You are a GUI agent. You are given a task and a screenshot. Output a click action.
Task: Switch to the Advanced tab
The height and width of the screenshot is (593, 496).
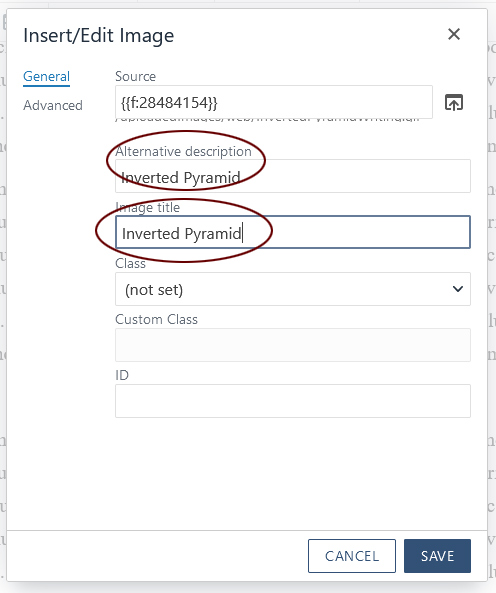pyautogui.click(x=53, y=105)
